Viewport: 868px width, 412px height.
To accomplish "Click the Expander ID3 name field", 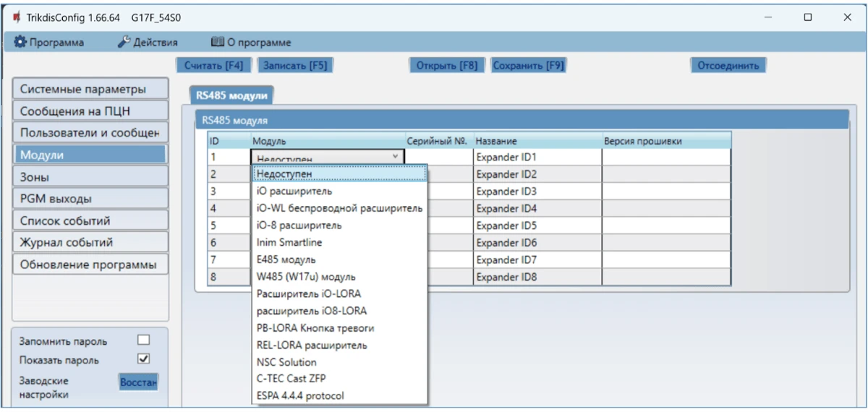I will click(537, 192).
